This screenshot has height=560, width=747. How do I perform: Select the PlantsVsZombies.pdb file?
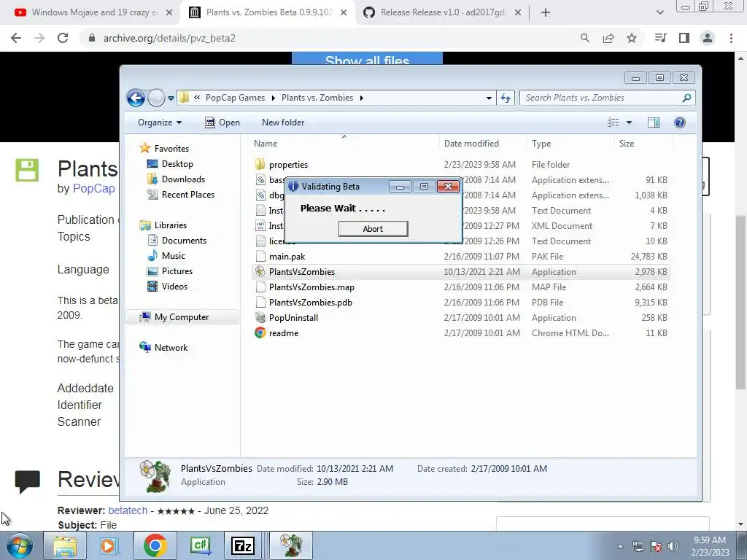(310, 303)
